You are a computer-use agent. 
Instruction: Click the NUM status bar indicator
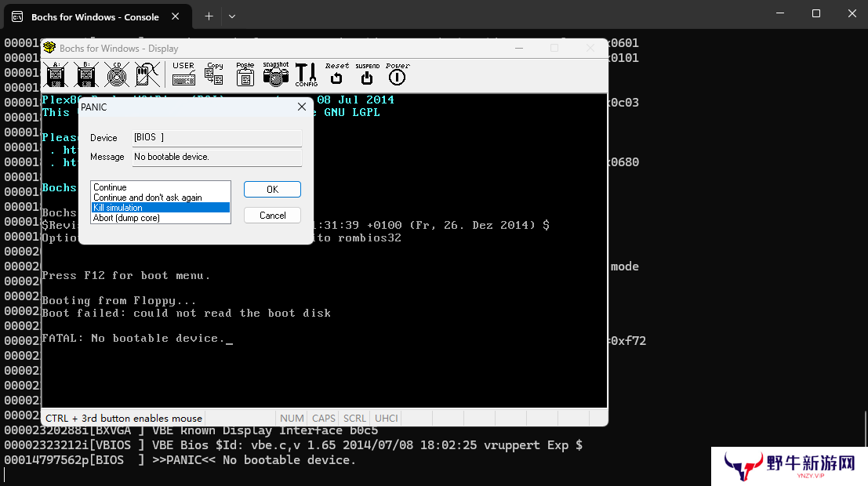[x=292, y=418]
